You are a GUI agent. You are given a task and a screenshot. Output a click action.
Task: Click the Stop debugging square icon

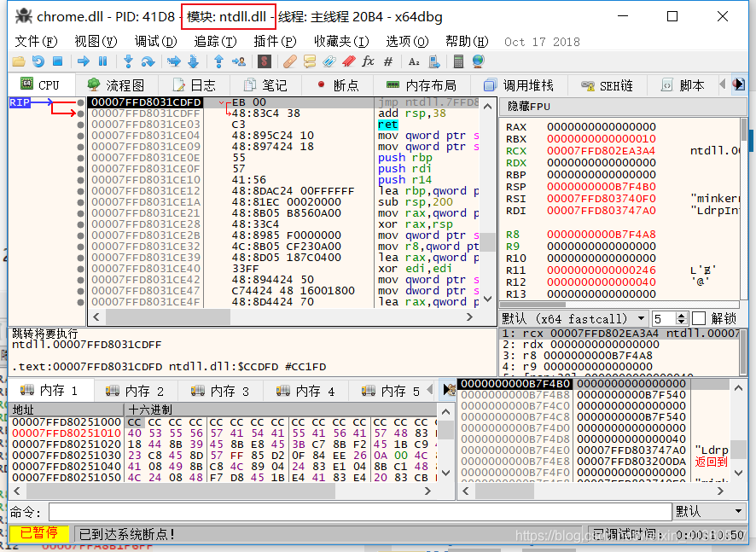[x=57, y=61]
